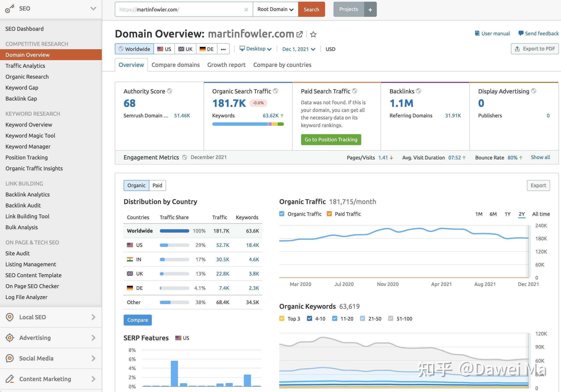The width and height of the screenshot is (561, 392).
Task: Open the Desktop device dropdown
Action: coord(255,49)
